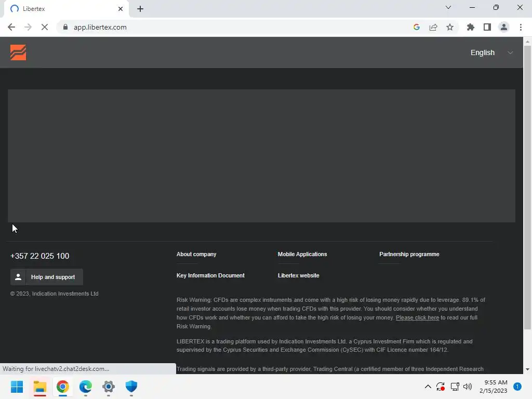Open Settings gear in the taskbar
This screenshot has height=399, width=532.
pyautogui.click(x=108, y=387)
